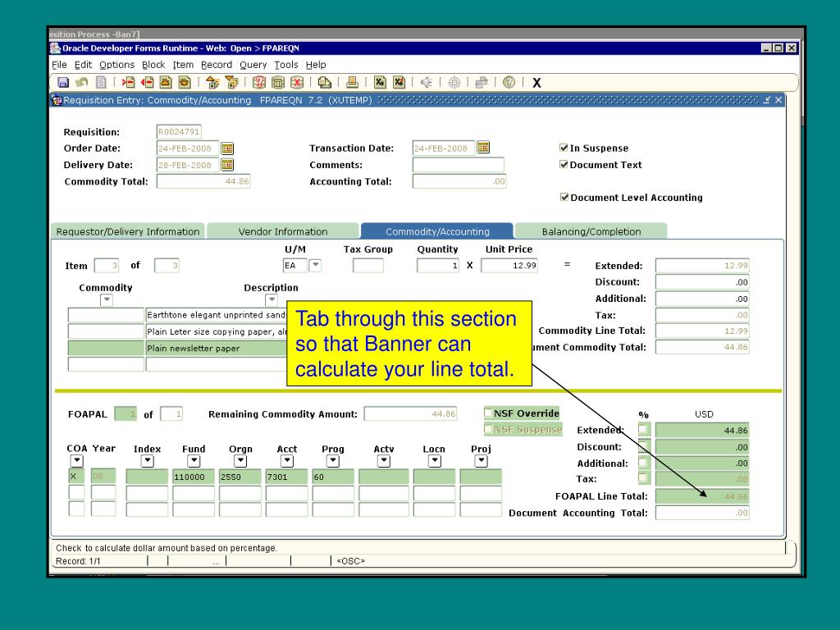Click the Fund field containing 110000
Image resolution: width=840 pixels, height=630 pixels.
[x=194, y=477]
